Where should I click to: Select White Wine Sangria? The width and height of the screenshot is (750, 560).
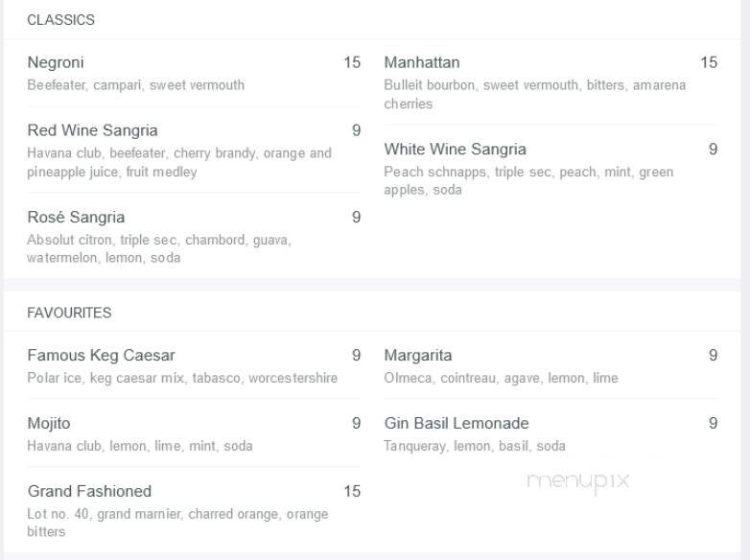pos(551,170)
